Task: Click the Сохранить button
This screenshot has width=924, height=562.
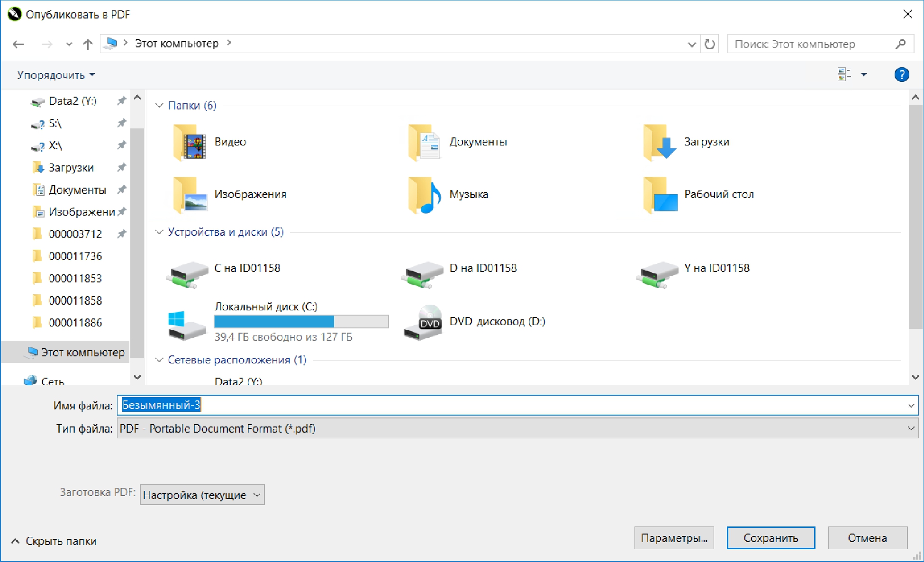Action: [x=770, y=538]
